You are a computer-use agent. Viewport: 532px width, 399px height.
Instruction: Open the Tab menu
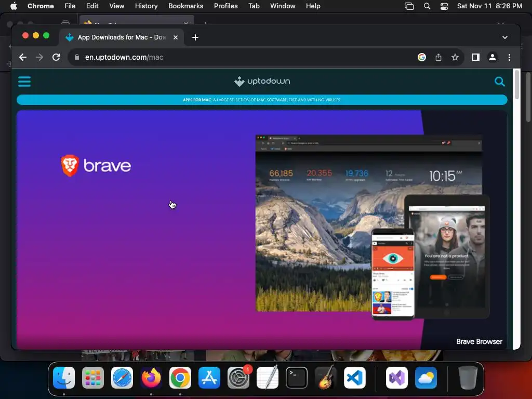pyautogui.click(x=254, y=6)
